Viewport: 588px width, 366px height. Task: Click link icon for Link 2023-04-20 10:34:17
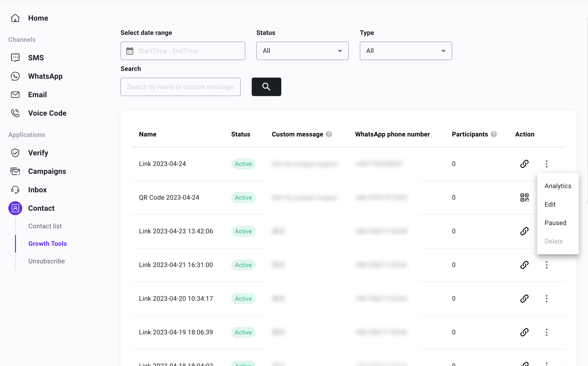point(524,298)
